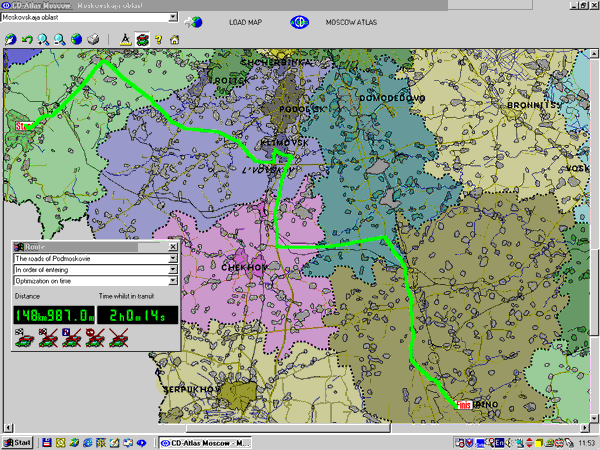Click the blue oval atlas logo icon

click(299, 22)
